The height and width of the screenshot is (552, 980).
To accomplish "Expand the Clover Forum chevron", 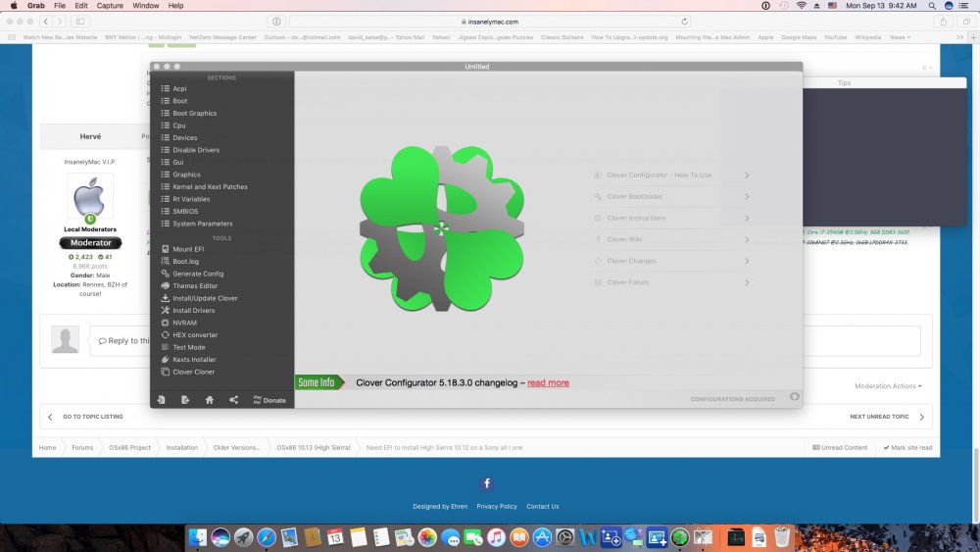I will coord(747,282).
